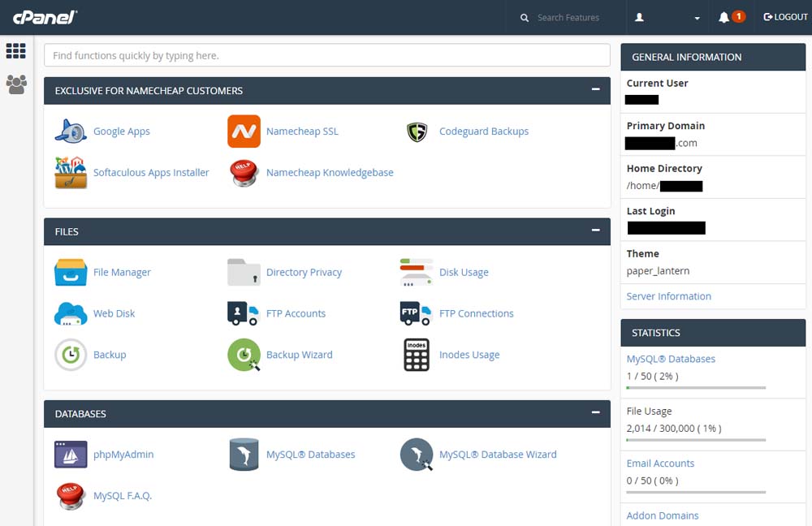Image resolution: width=812 pixels, height=526 pixels.
Task: Open File Manager icon
Action: [x=71, y=272]
